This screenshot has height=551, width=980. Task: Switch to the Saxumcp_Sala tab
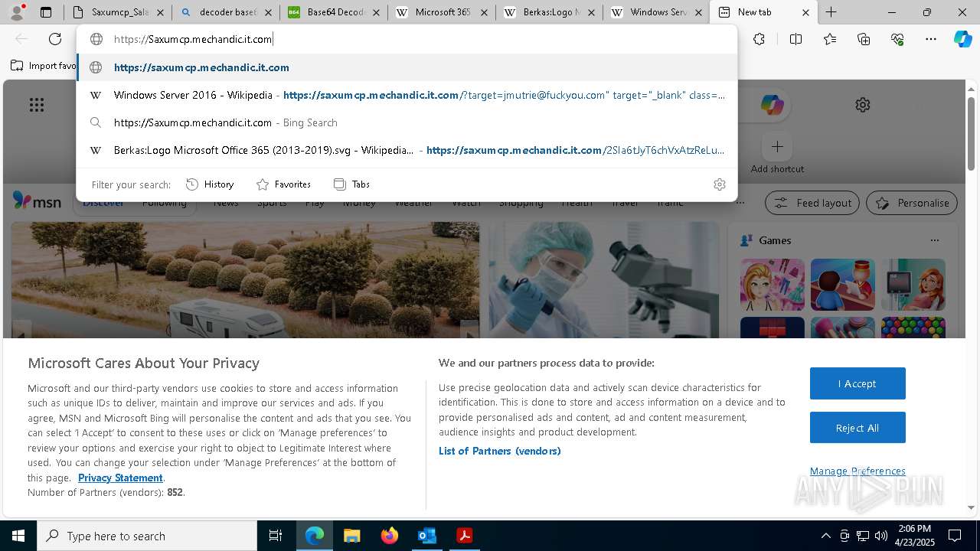118,12
